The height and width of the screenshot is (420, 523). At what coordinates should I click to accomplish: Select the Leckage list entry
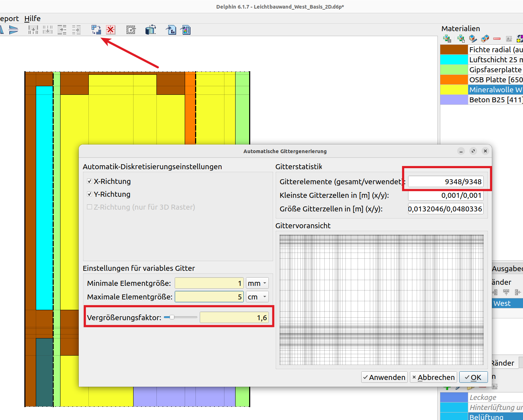495,397
